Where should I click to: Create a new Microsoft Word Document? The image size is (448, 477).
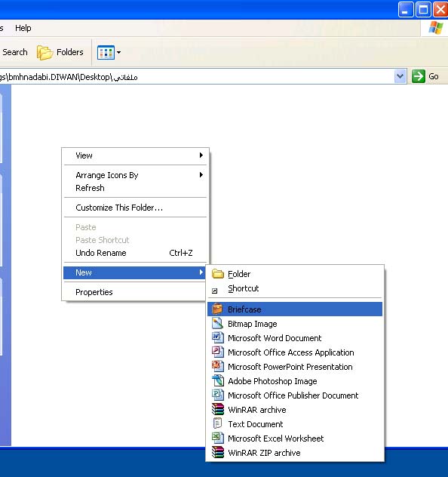(294, 338)
